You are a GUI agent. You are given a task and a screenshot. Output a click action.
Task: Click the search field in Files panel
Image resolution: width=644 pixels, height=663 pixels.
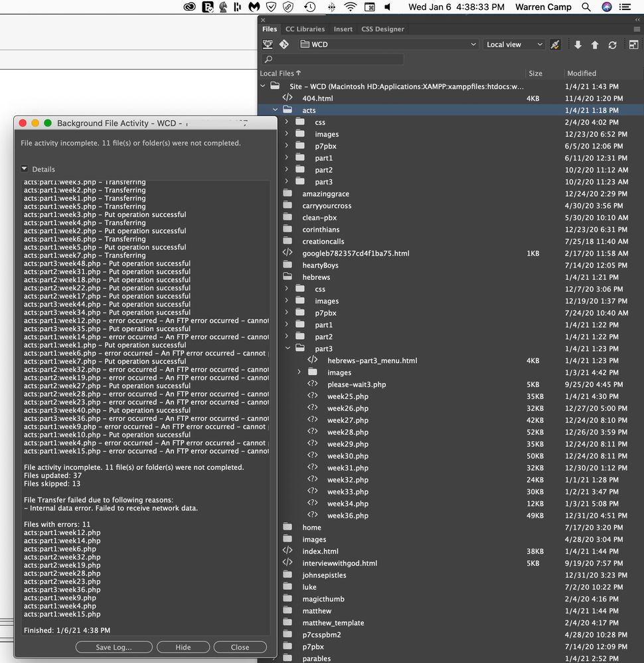pos(333,59)
